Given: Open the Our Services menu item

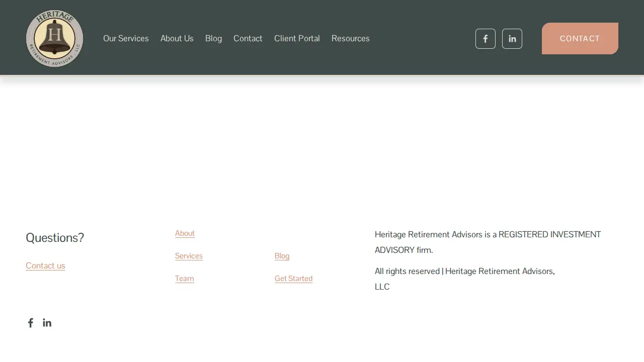Looking at the screenshot, I should click(126, 38).
